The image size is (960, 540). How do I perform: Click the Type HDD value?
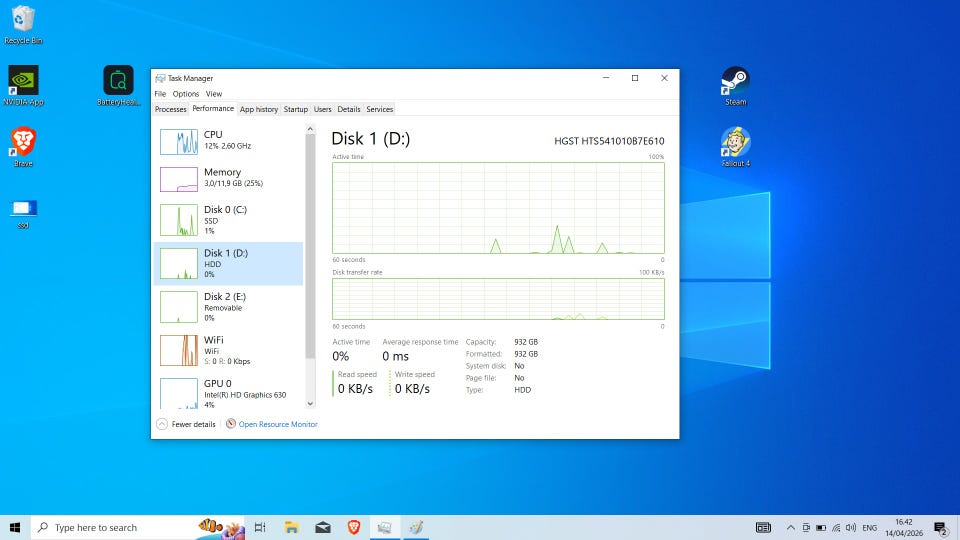[522, 389]
